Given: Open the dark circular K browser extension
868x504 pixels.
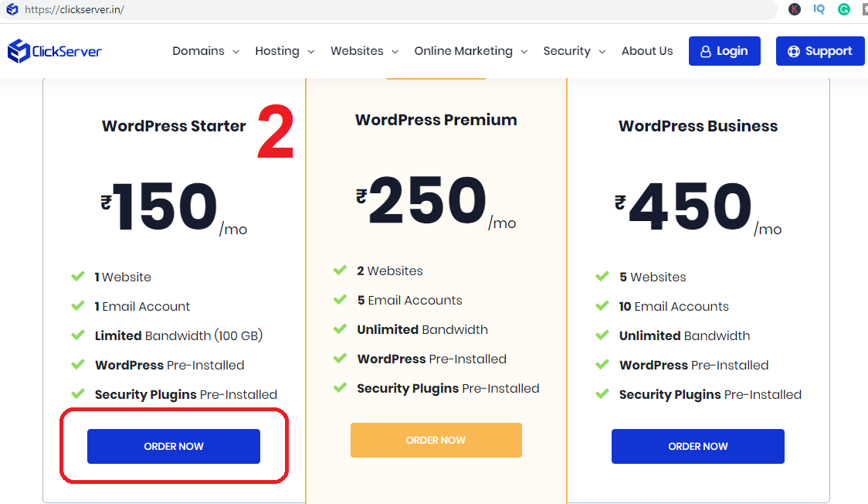Looking at the screenshot, I should [x=795, y=10].
